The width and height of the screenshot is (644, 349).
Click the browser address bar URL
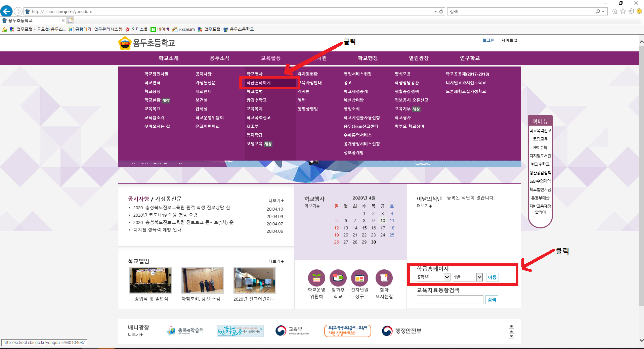tap(62, 11)
